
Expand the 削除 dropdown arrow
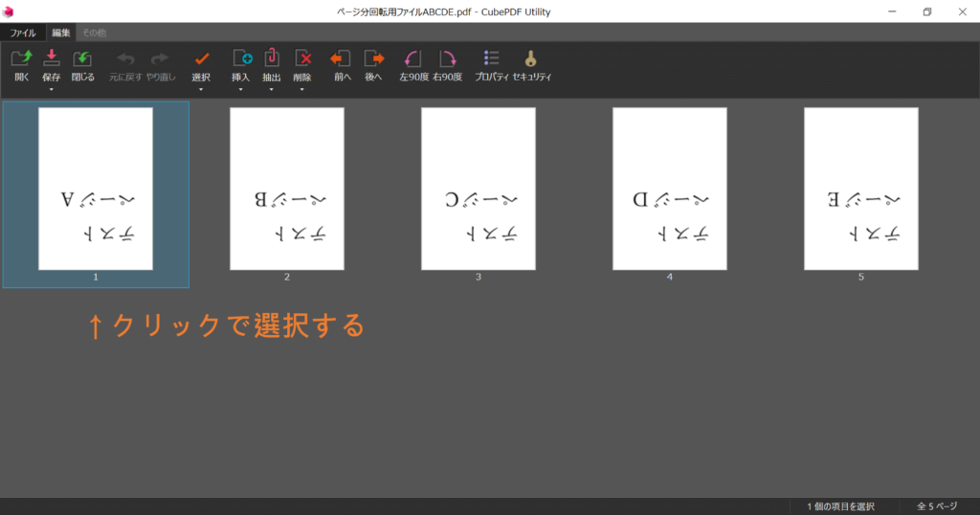click(x=301, y=90)
